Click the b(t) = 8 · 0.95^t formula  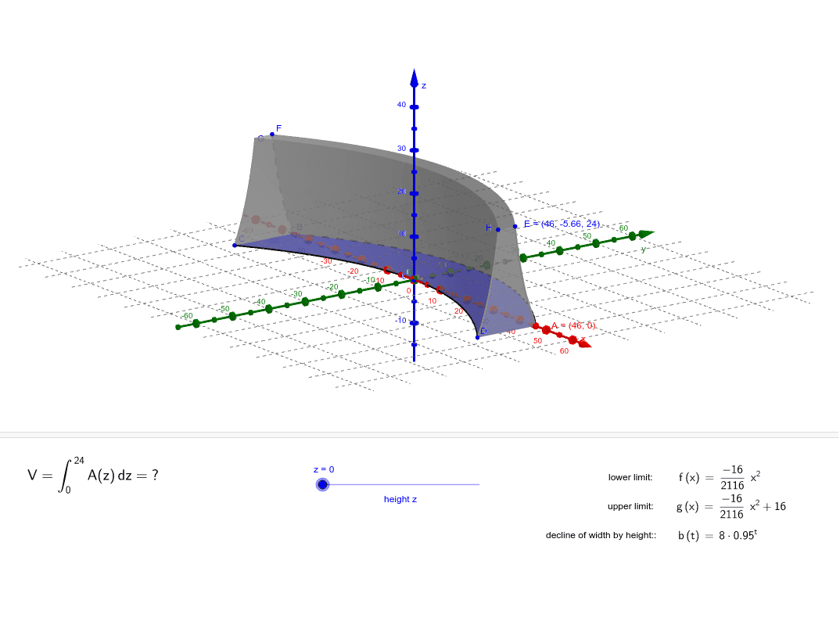coord(717,535)
